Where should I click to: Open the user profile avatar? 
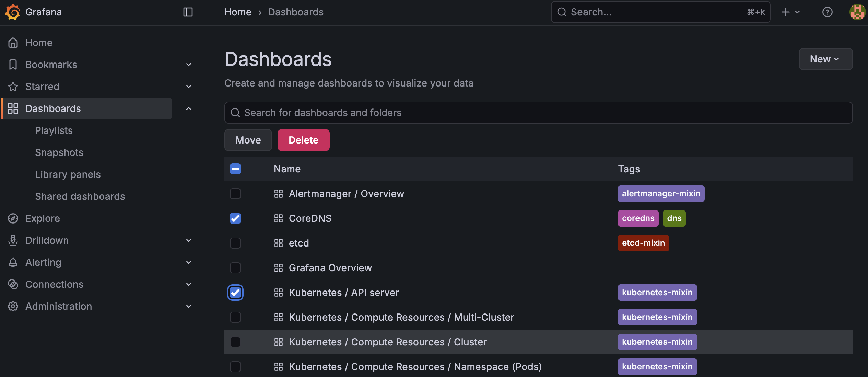pyautogui.click(x=857, y=12)
